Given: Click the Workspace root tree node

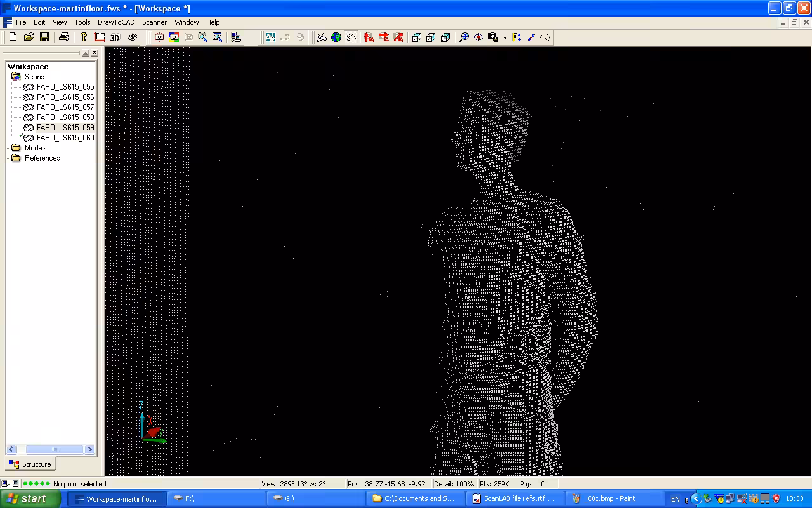Looking at the screenshot, I should [x=28, y=67].
